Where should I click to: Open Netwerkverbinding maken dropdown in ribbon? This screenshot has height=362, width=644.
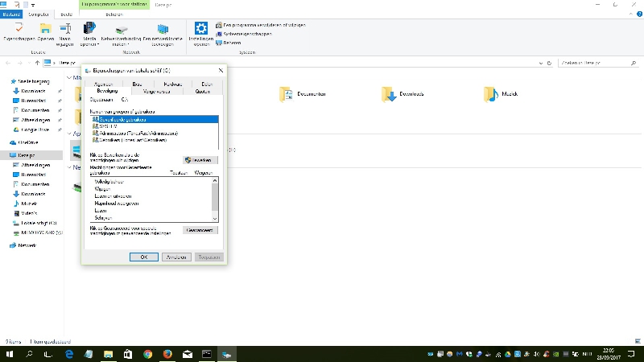coord(121,35)
